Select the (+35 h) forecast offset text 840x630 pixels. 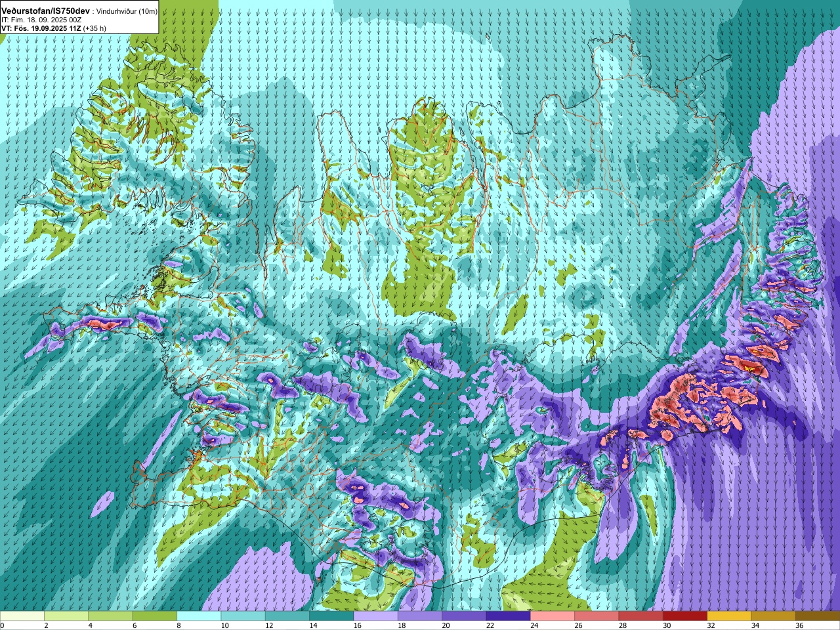click(94, 28)
